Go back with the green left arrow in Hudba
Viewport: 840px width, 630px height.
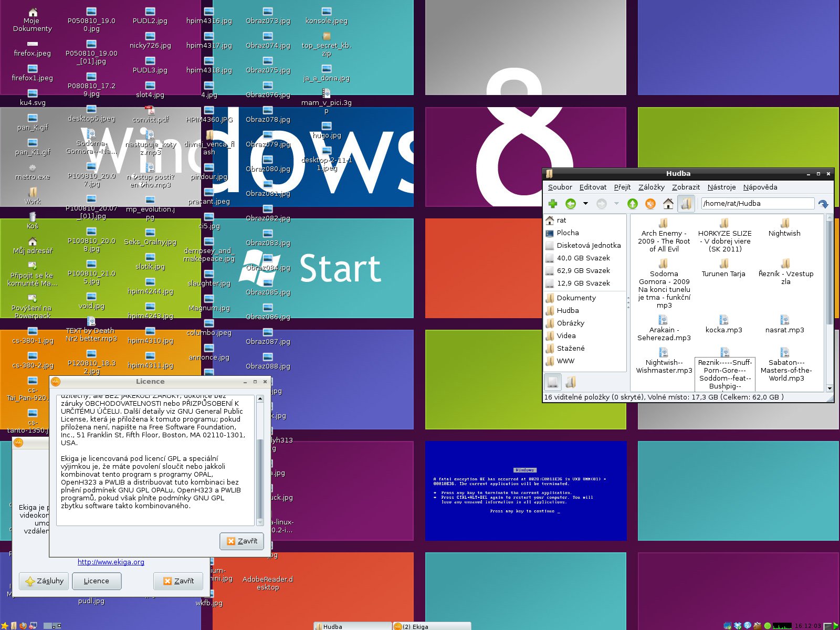tap(571, 204)
